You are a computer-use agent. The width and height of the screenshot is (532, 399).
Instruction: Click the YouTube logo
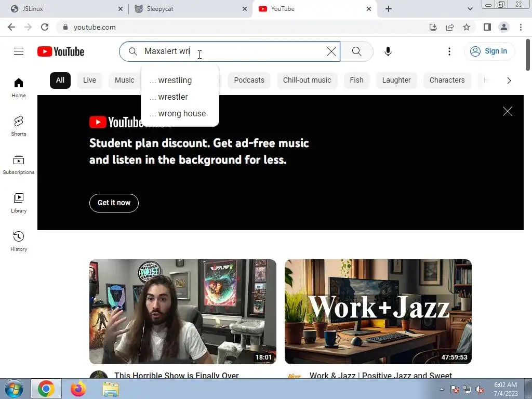pos(61,51)
